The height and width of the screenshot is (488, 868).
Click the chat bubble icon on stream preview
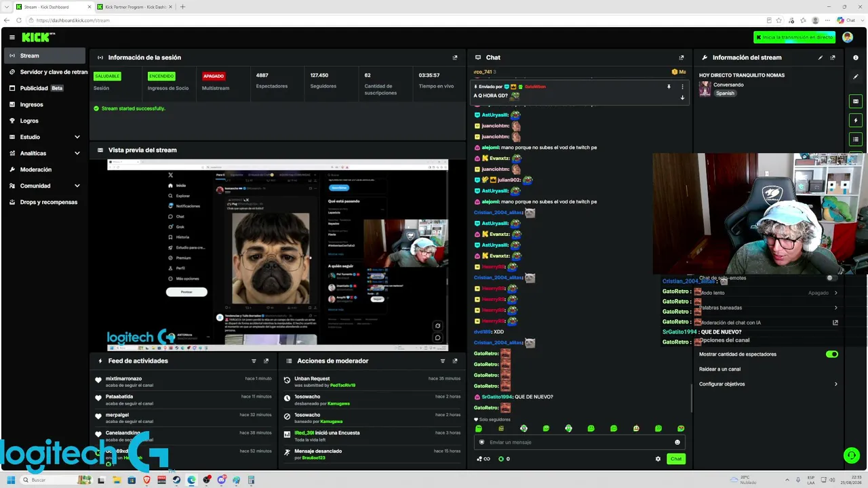tap(437, 338)
